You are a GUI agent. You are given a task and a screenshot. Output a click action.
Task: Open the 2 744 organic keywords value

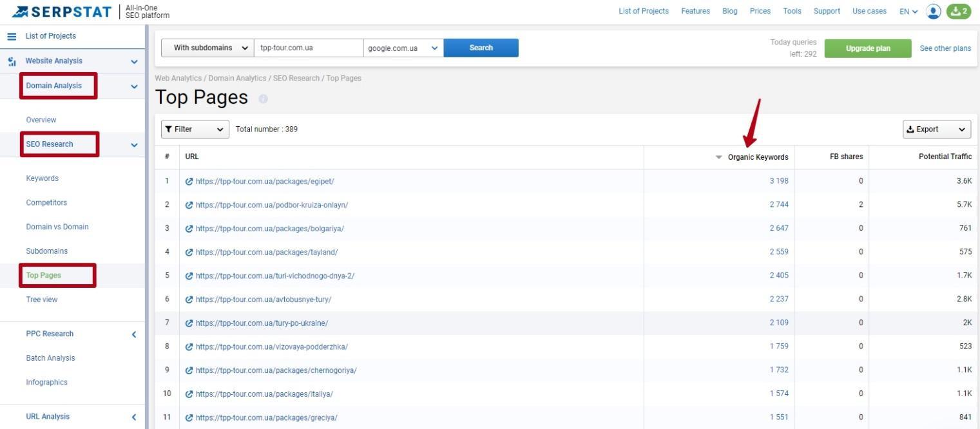pyautogui.click(x=779, y=205)
